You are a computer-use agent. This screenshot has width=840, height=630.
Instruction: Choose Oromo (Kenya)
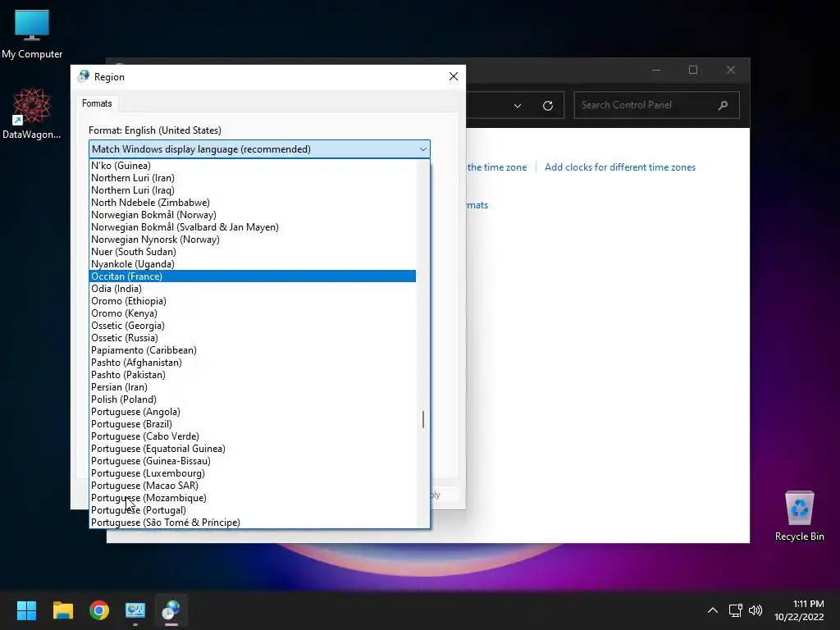pyautogui.click(x=253, y=313)
